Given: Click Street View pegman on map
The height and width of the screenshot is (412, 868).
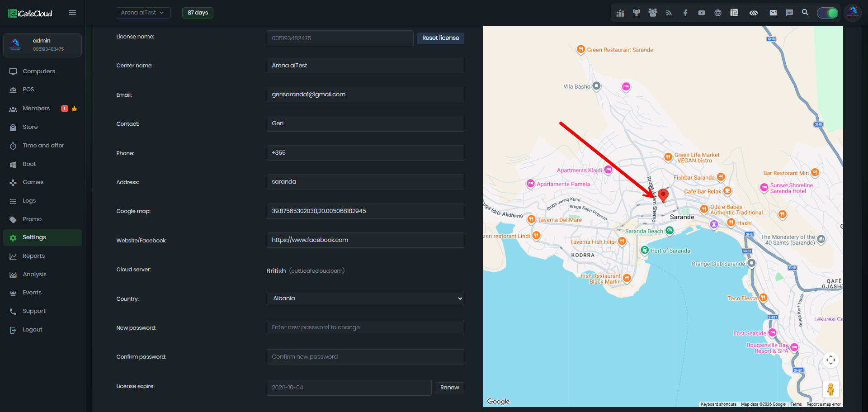Looking at the screenshot, I should (x=830, y=389).
